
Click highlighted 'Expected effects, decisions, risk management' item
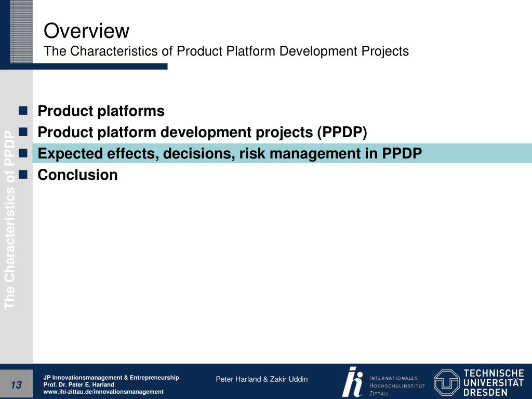(230, 153)
